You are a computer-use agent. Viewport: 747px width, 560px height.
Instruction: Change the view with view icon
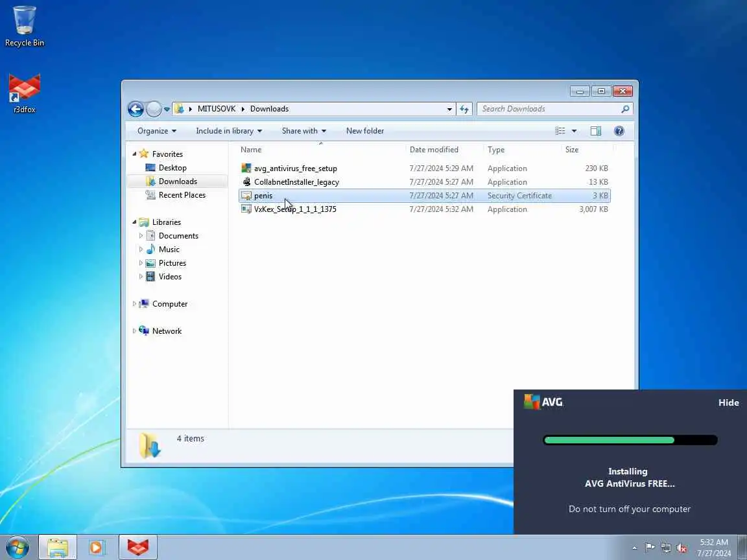[x=560, y=131]
